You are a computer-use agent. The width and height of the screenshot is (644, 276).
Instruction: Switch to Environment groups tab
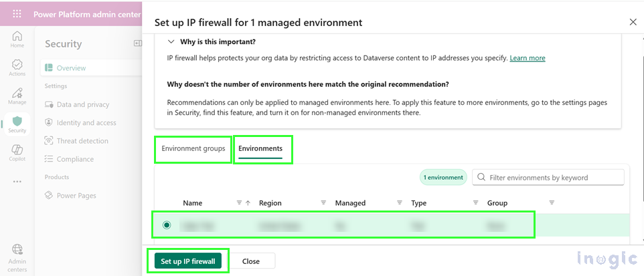point(193,148)
